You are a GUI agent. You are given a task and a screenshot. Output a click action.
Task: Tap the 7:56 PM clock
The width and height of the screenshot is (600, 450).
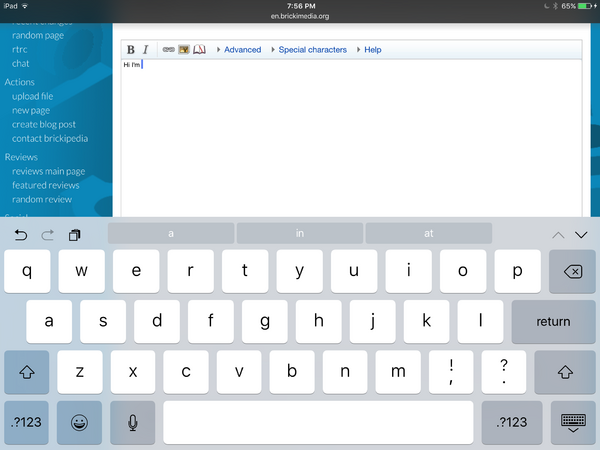pos(301,6)
